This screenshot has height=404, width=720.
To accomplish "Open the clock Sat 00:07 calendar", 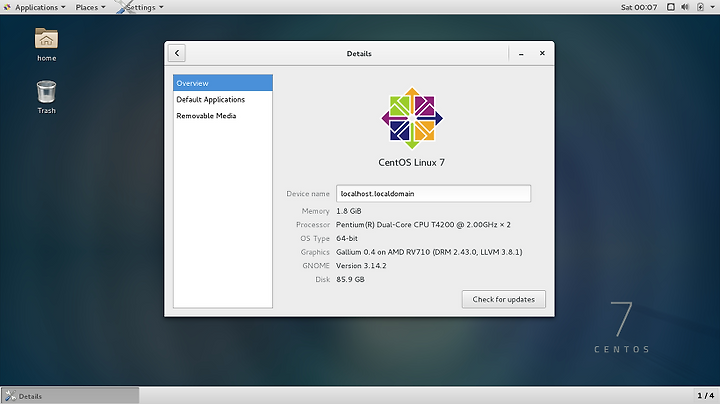I will (x=639, y=7).
